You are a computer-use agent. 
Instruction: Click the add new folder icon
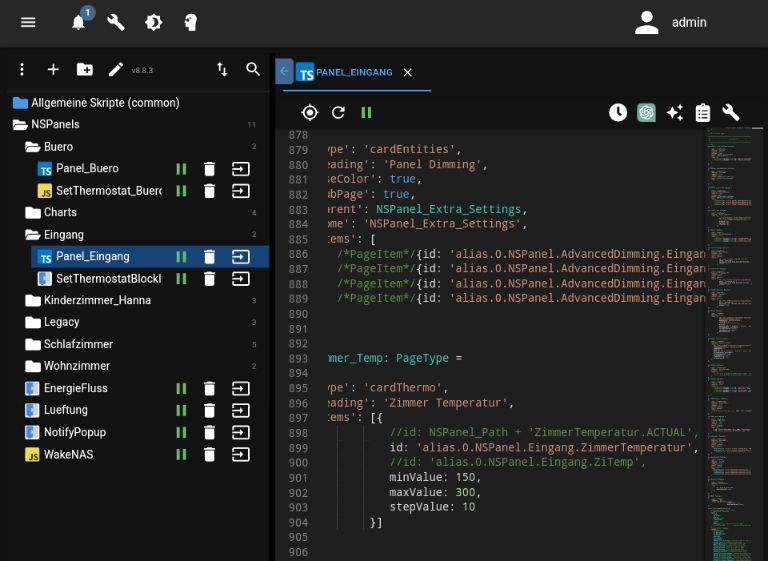(85, 69)
